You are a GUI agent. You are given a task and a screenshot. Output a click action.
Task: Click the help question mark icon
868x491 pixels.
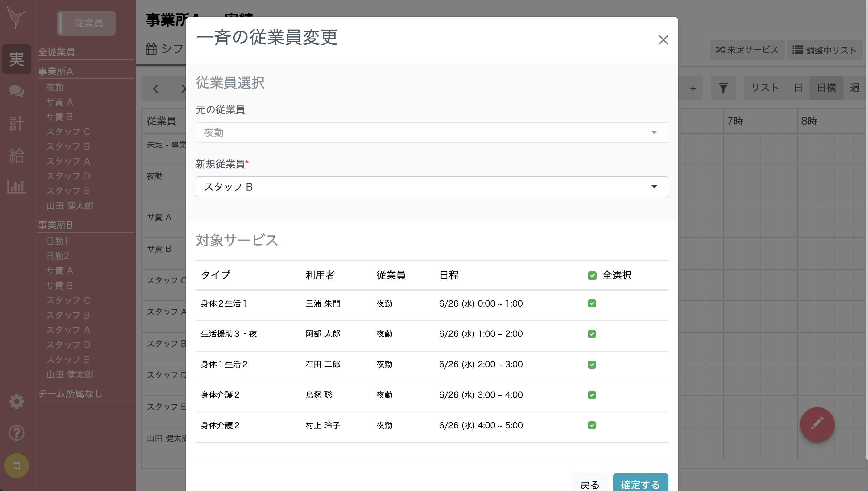tap(16, 433)
